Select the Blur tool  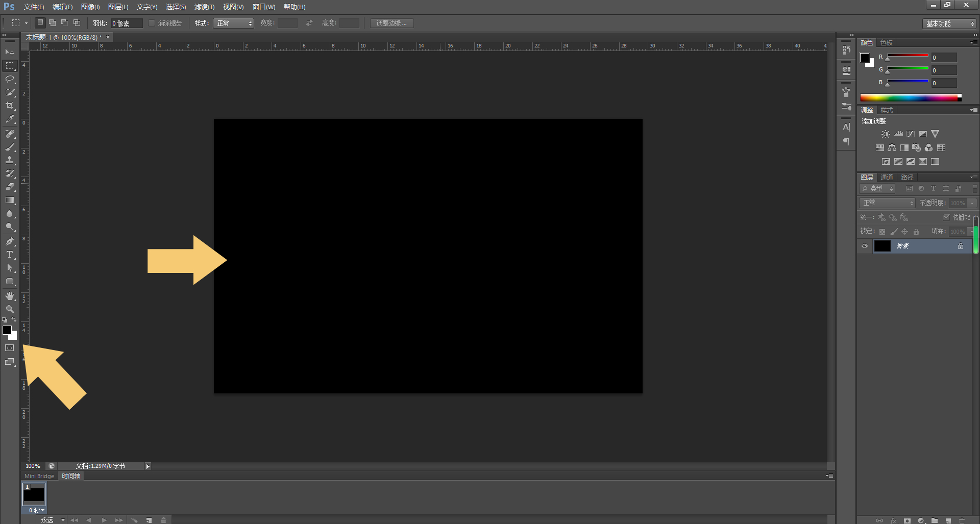[x=10, y=213]
